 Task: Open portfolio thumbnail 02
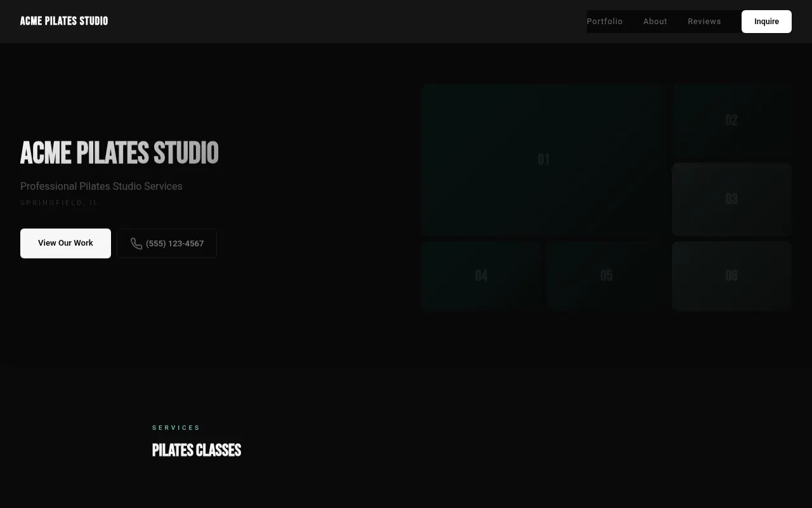[731, 120]
